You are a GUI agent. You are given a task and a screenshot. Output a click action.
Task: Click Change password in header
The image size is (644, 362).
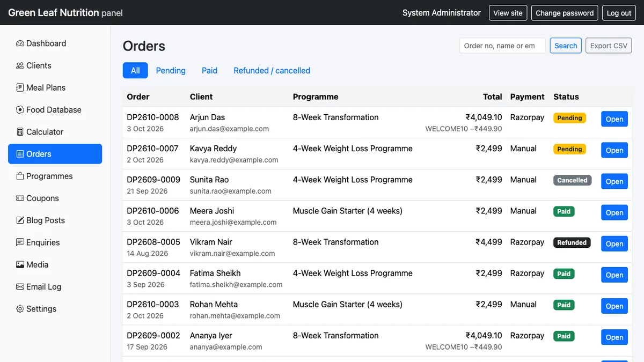(x=565, y=13)
